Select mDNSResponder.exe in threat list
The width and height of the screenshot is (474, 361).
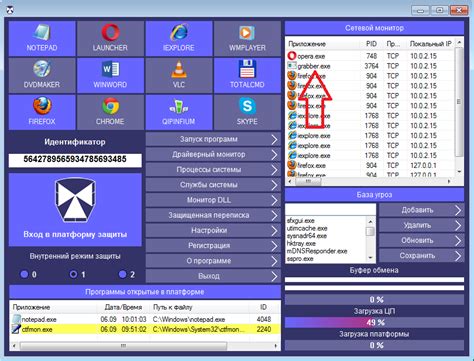(x=317, y=251)
